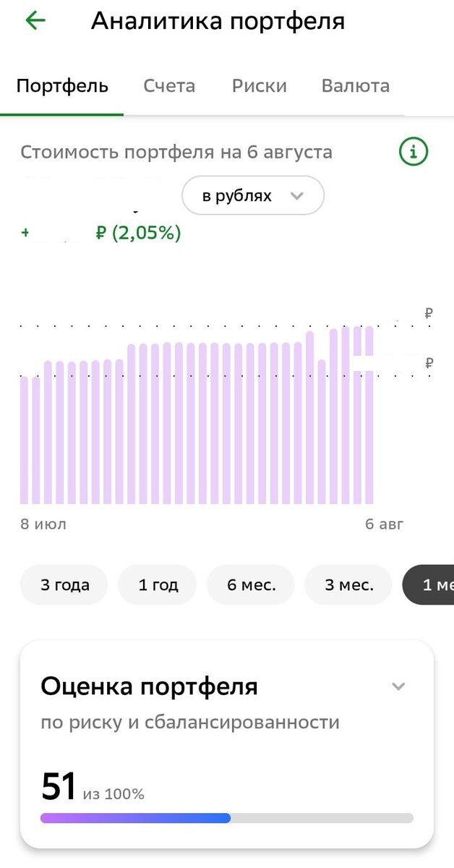
Task: Select the 'Портфель' tab
Action: pos(62,86)
